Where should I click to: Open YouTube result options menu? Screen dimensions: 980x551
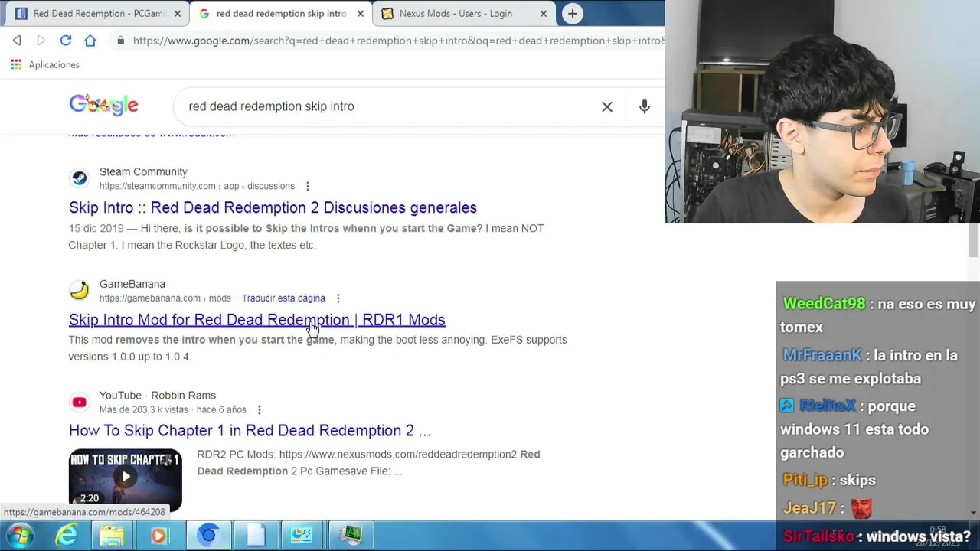click(x=260, y=409)
